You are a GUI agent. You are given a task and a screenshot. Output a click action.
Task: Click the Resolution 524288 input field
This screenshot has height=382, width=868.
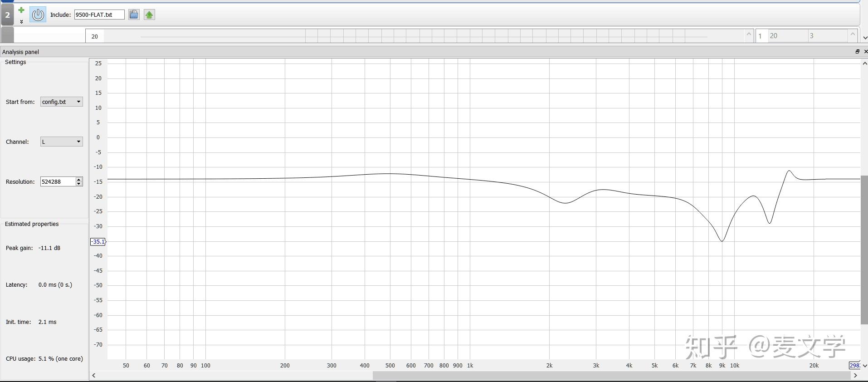58,181
